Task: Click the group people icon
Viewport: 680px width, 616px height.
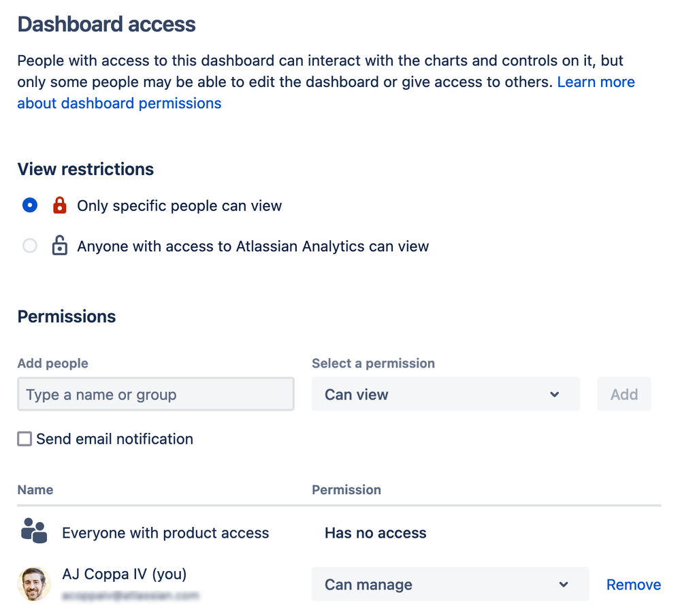Action: tap(34, 531)
